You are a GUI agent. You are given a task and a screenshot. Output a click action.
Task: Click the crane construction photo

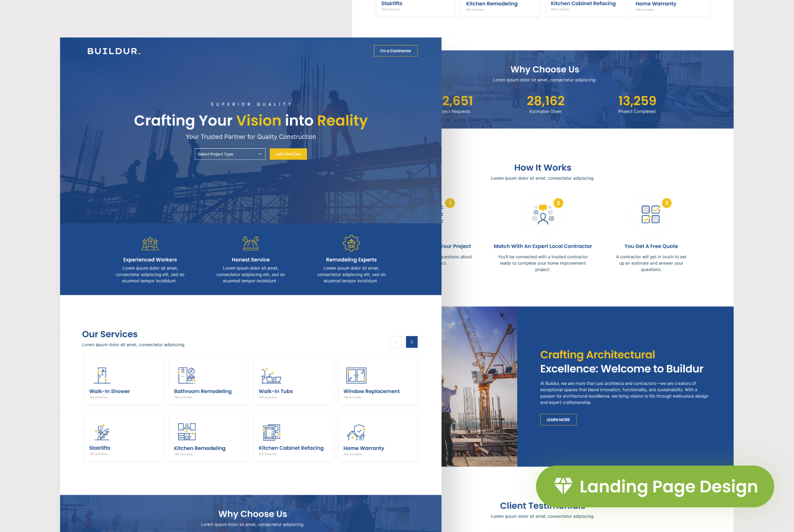(x=479, y=386)
